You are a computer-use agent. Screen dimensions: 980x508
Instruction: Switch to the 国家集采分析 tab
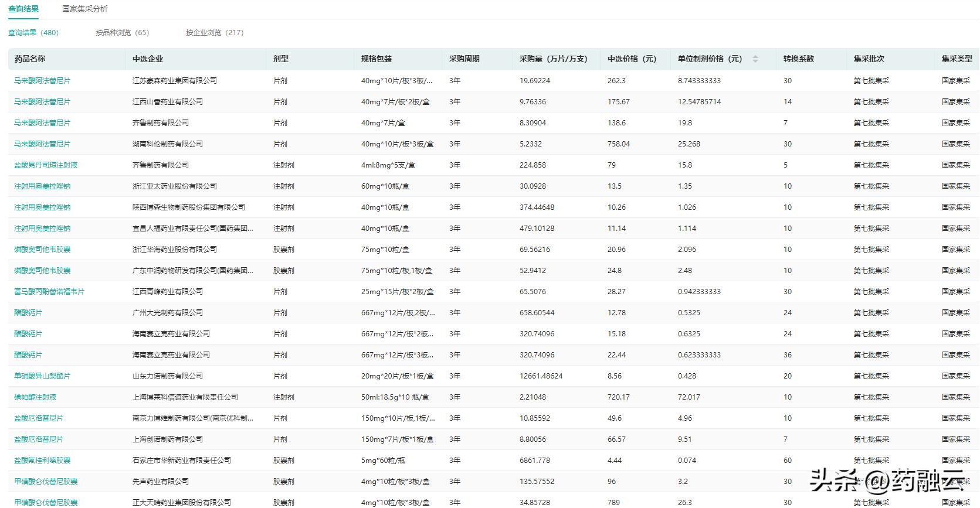pos(85,9)
